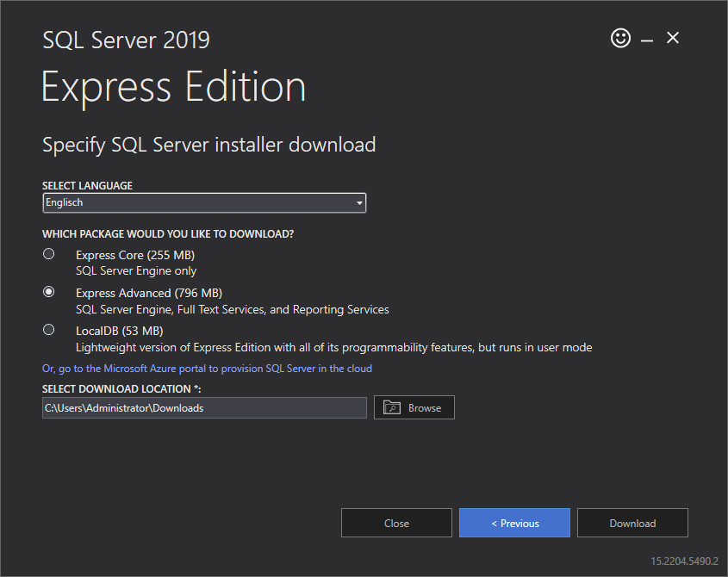
Task: Close the installer with the X icon
Action: (673, 38)
